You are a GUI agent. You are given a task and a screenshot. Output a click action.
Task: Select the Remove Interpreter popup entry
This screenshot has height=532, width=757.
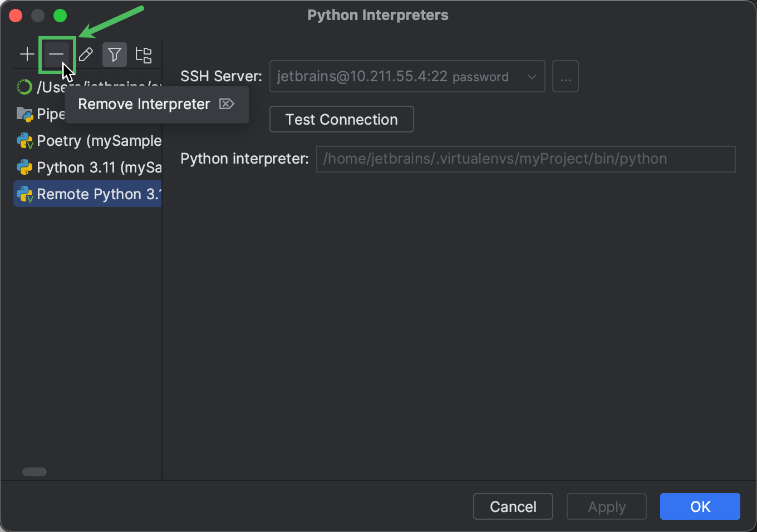pyautogui.click(x=144, y=104)
